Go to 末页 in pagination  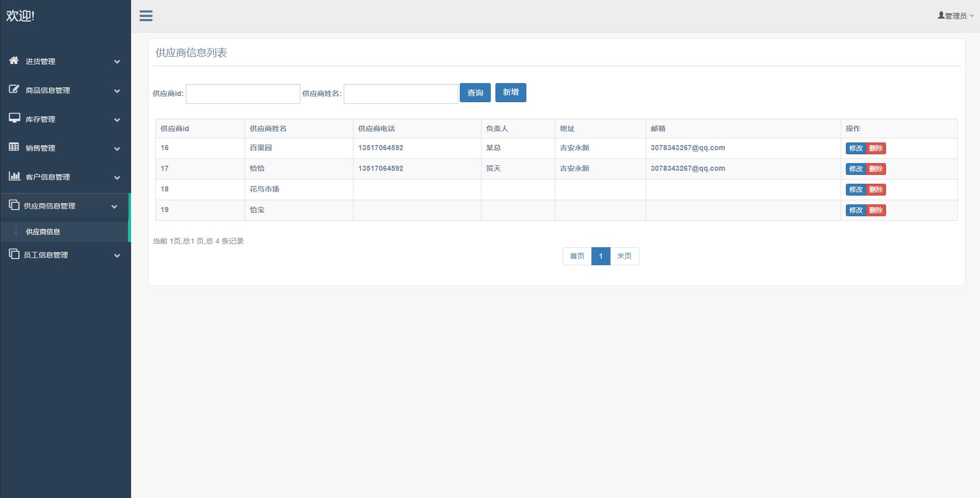(x=624, y=256)
